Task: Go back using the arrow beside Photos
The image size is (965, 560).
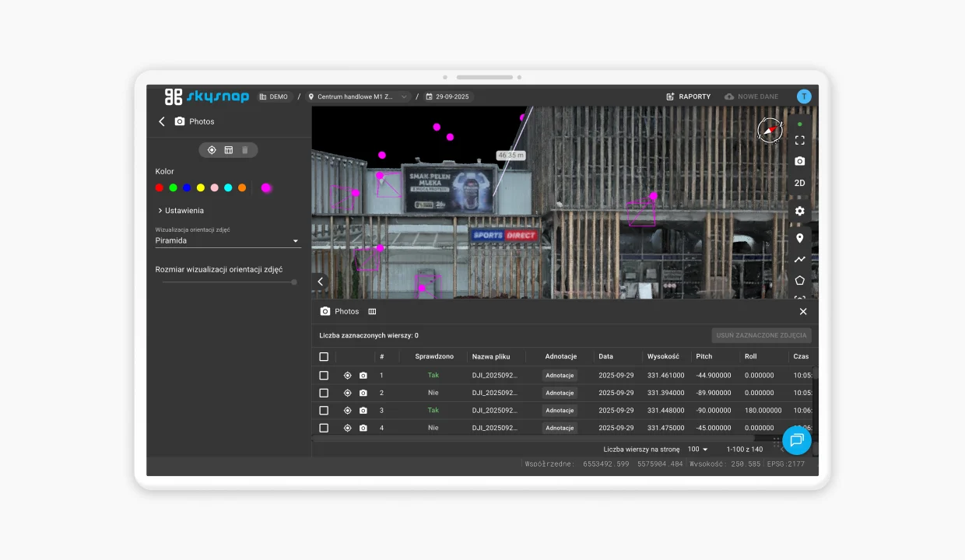Action: (162, 121)
